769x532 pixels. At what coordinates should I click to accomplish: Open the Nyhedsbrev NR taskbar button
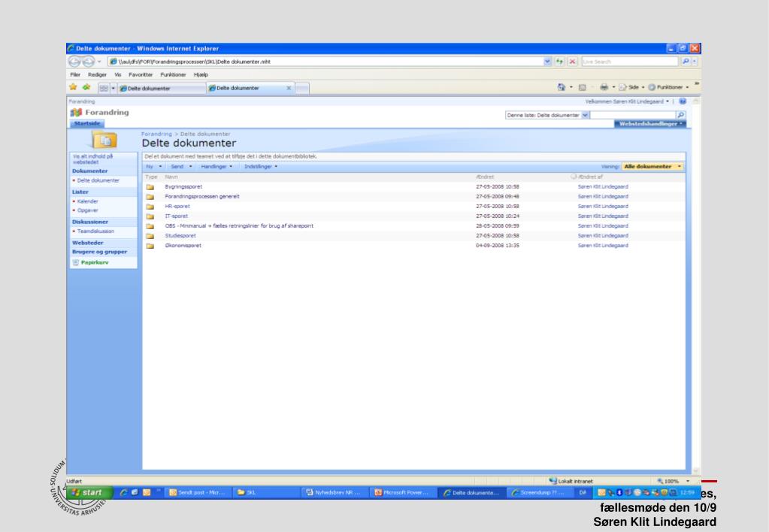click(335, 492)
